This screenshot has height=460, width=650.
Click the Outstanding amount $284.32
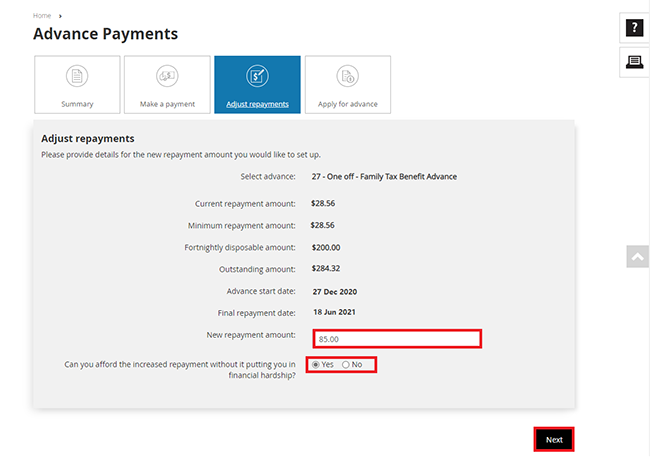(326, 269)
